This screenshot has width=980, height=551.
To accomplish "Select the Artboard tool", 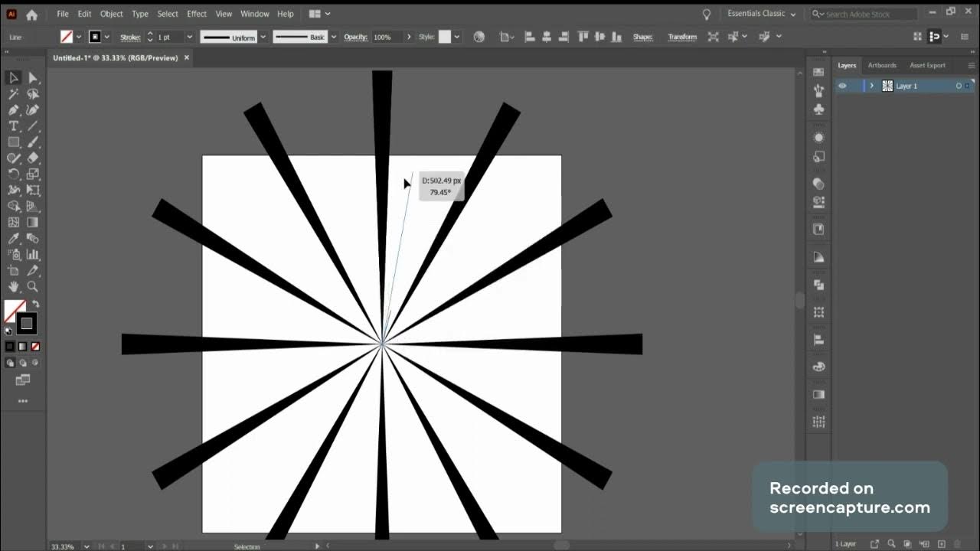I will [x=13, y=271].
